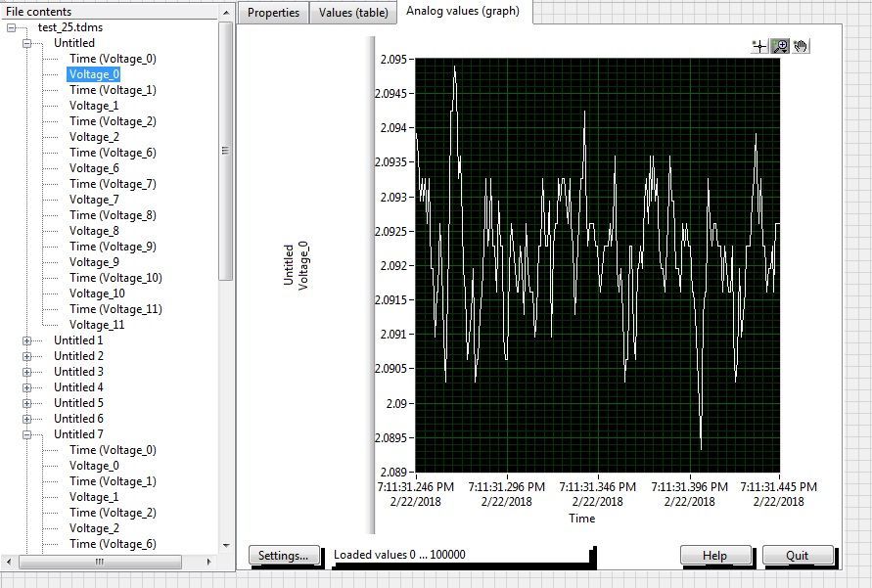Select the Time (Voltage_10) channel
Image resolution: width=872 pixels, height=588 pixels.
115,277
